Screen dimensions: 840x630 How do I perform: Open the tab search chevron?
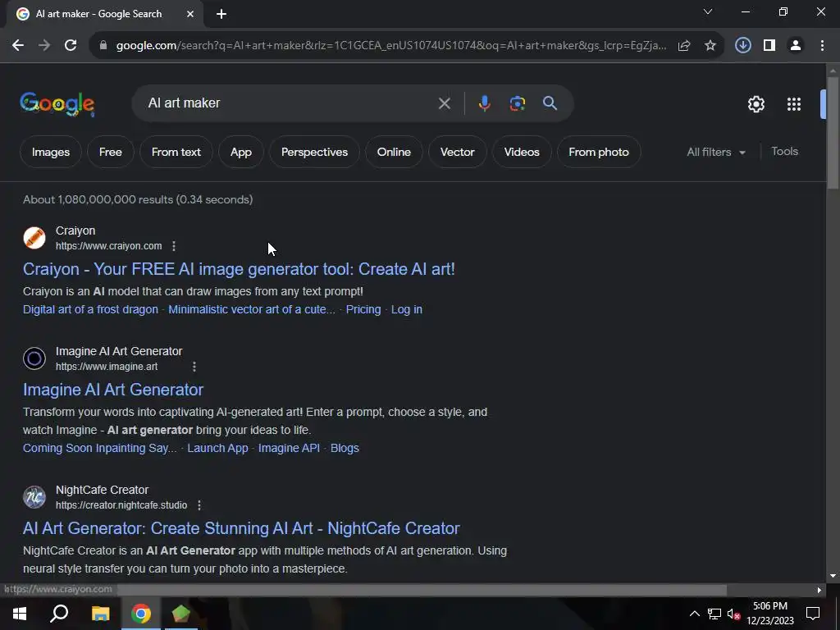(x=708, y=11)
